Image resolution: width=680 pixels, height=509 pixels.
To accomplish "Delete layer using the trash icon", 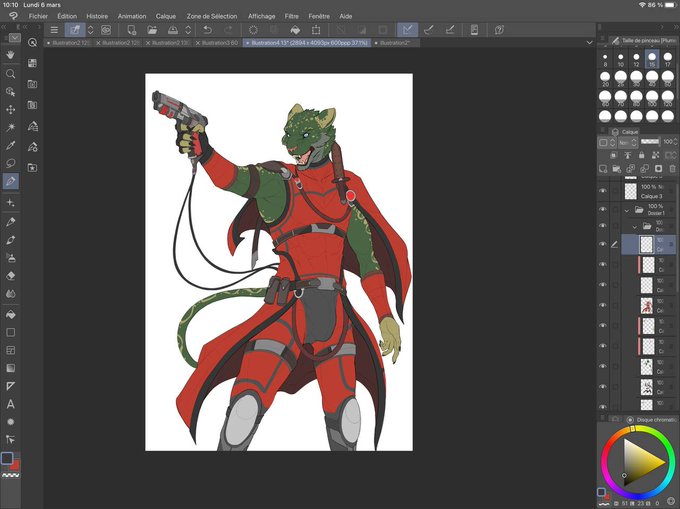I will [671, 169].
